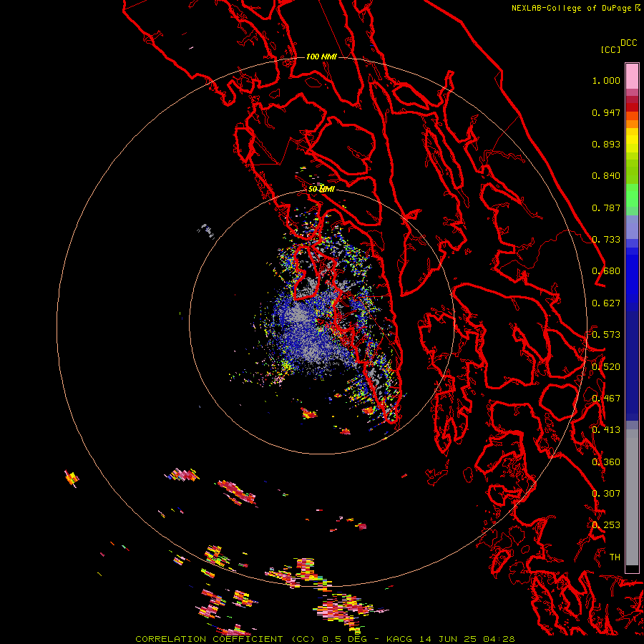Image resolution: width=644 pixels, height=644 pixels.
Task: Click the 14 JUN 25 date text
Action: (x=448, y=639)
